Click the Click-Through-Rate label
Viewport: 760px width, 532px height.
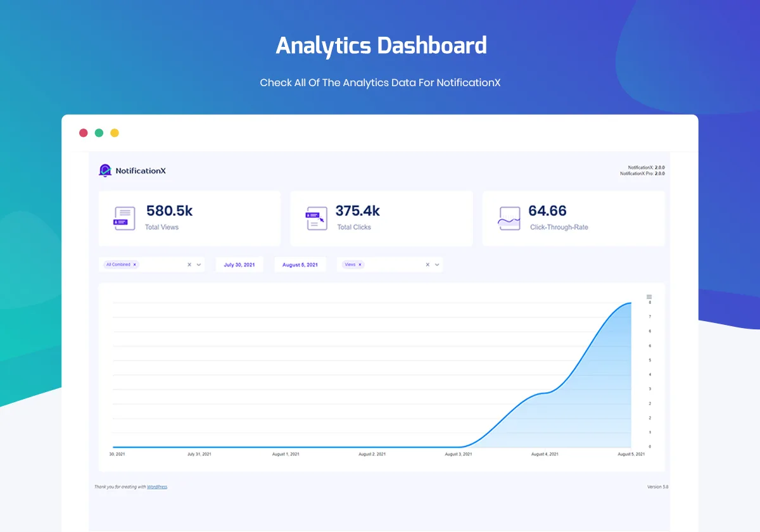(559, 227)
